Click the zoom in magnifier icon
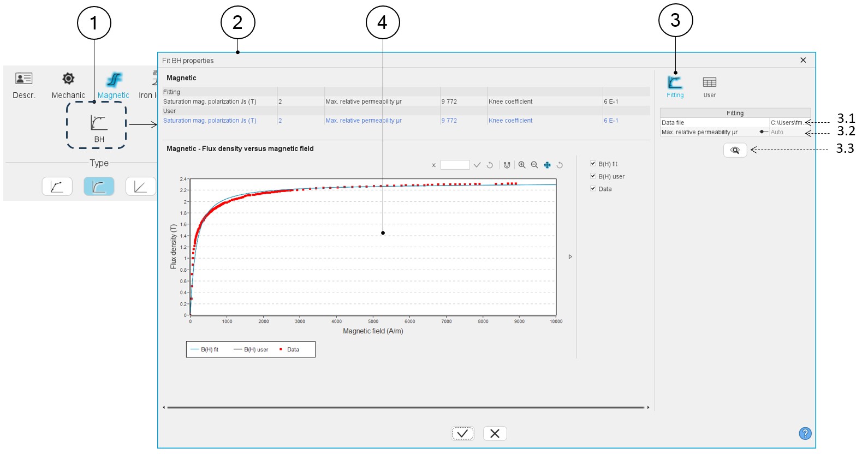 pos(522,165)
